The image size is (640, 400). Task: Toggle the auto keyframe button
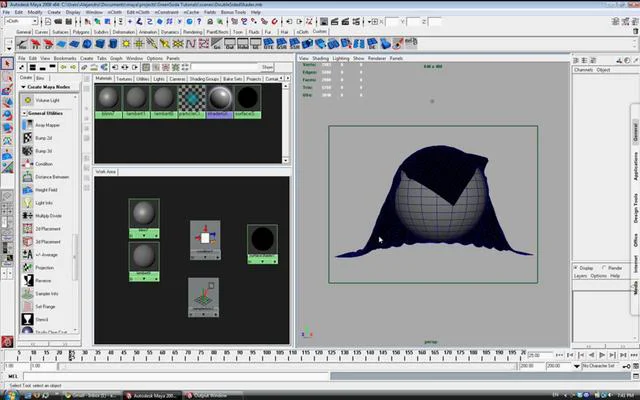627,366
